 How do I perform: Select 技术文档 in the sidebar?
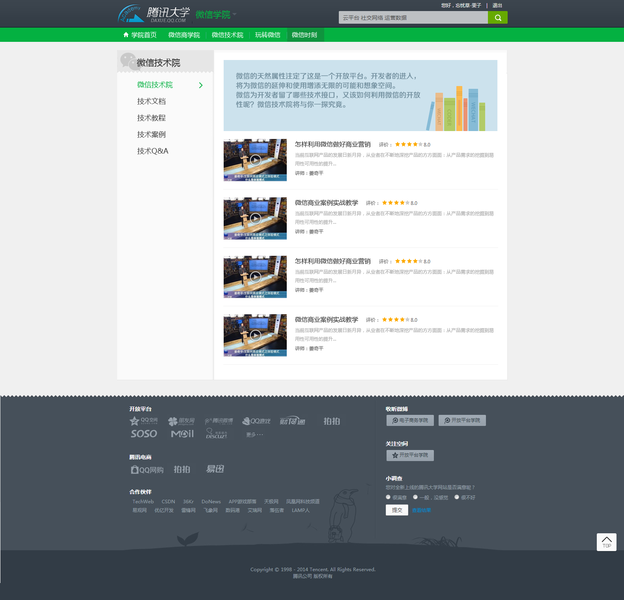pyautogui.click(x=151, y=101)
